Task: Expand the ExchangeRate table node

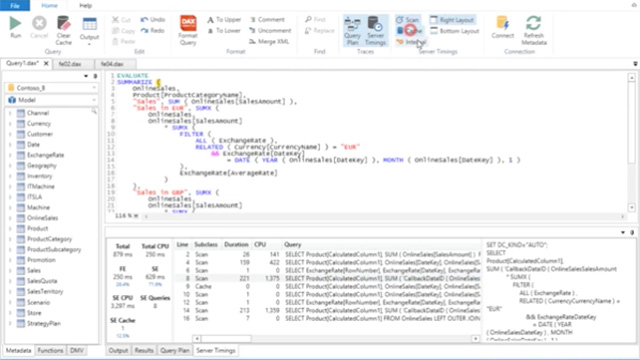Action: coord(10,155)
